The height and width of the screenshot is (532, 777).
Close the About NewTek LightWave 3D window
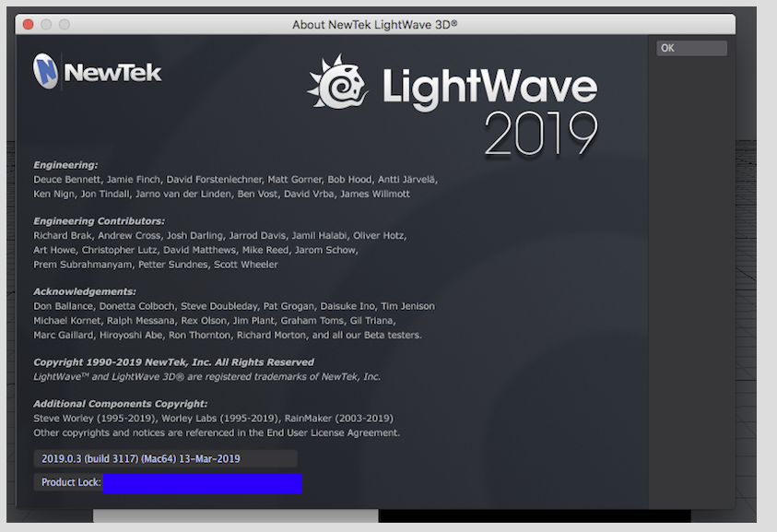click(29, 24)
